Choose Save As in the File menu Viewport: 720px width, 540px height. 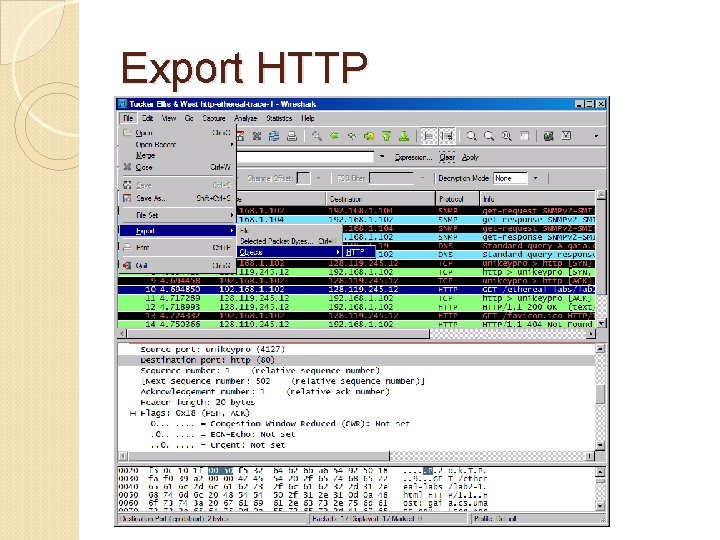[x=177, y=198]
